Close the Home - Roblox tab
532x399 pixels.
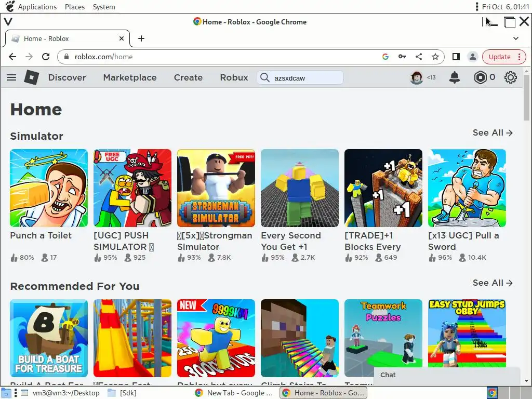click(122, 38)
